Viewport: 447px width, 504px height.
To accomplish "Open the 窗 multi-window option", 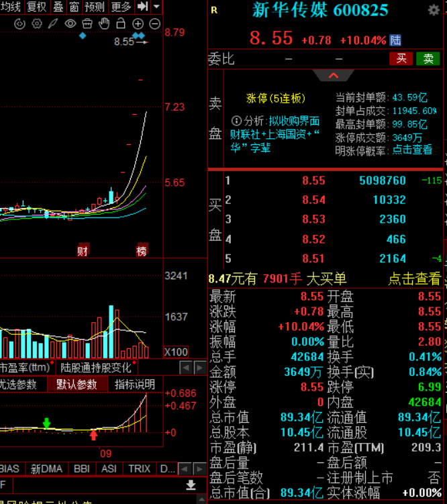I will (x=74, y=7).
